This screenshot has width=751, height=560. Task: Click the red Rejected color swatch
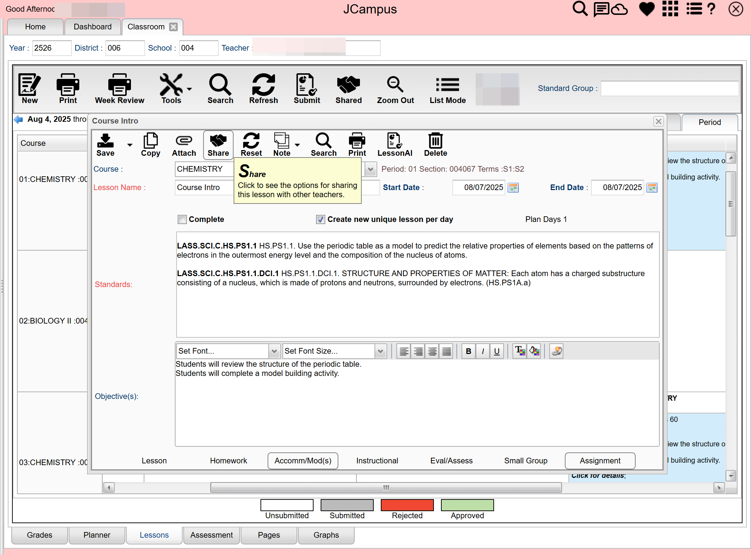407,505
